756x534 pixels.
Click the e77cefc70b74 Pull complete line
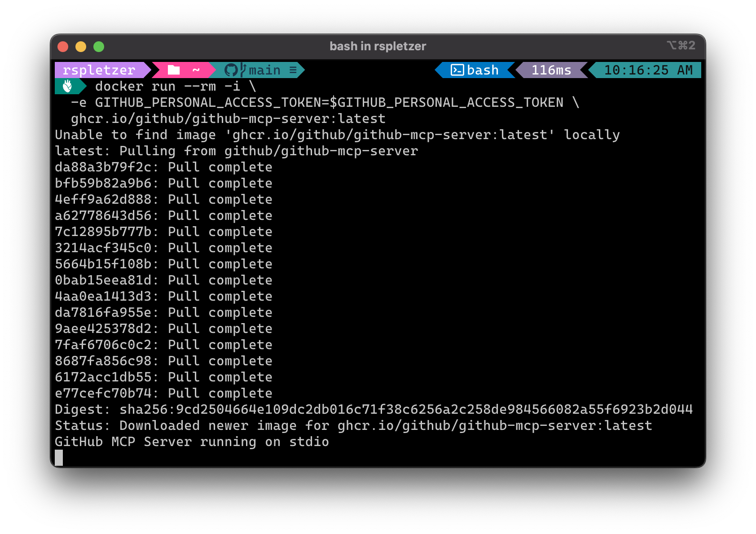pyautogui.click(x=163, y=393)
